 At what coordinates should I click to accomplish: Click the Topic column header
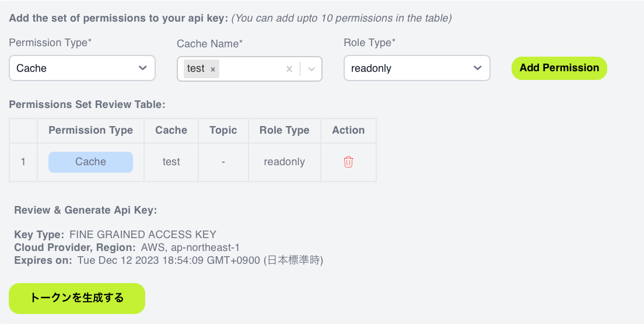223,130
